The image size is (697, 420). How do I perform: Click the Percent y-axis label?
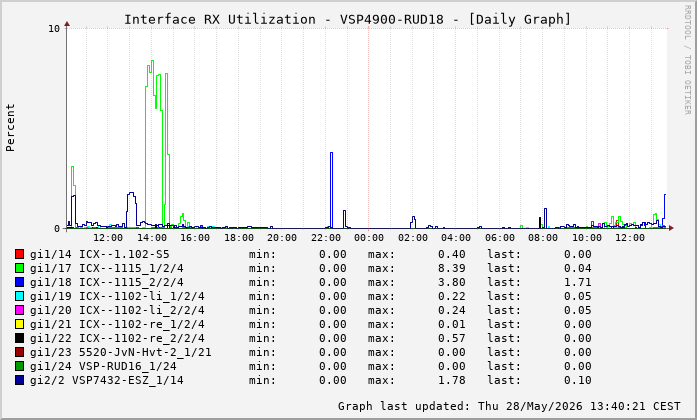(x=10, y=128)
